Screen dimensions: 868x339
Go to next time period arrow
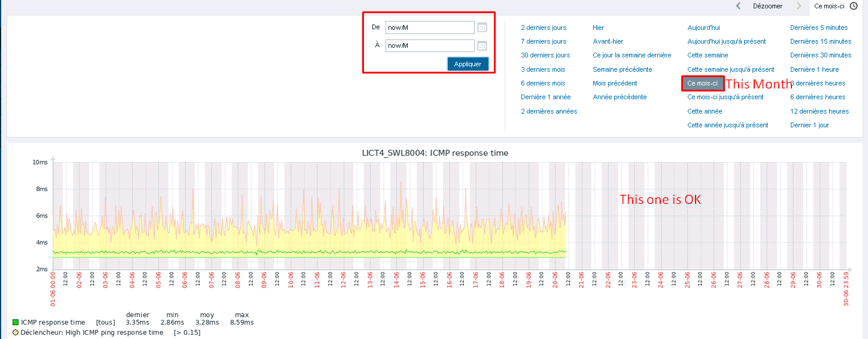pyautogui.click(x=799, y=6)
